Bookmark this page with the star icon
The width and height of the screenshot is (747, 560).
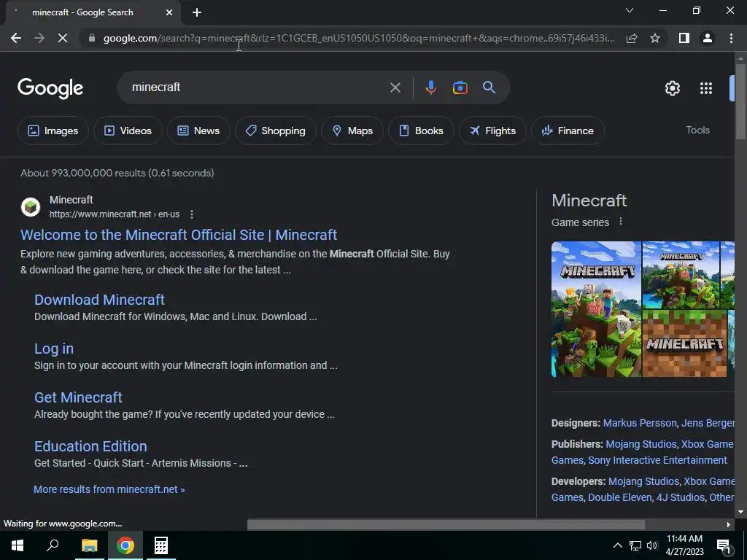tap(655, 38)
